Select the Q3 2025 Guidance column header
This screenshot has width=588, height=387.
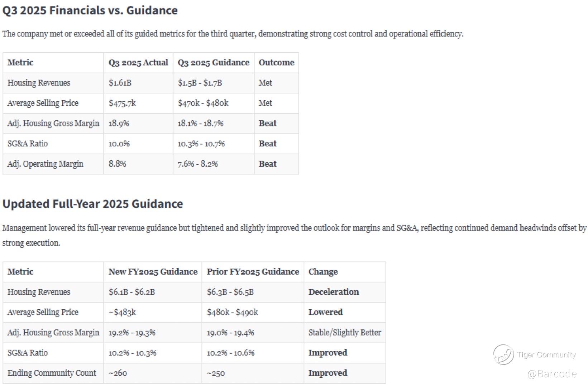coord(214,63)
